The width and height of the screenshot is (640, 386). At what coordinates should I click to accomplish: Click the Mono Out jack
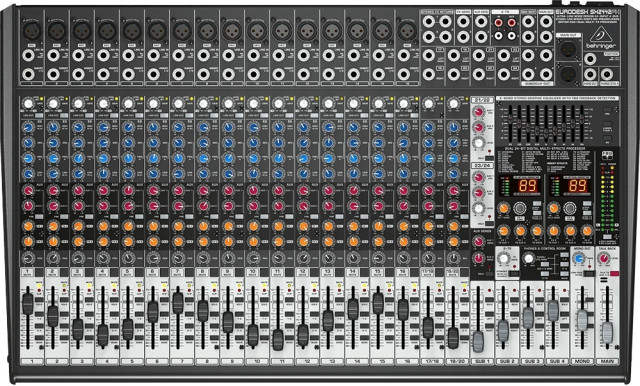589,75
